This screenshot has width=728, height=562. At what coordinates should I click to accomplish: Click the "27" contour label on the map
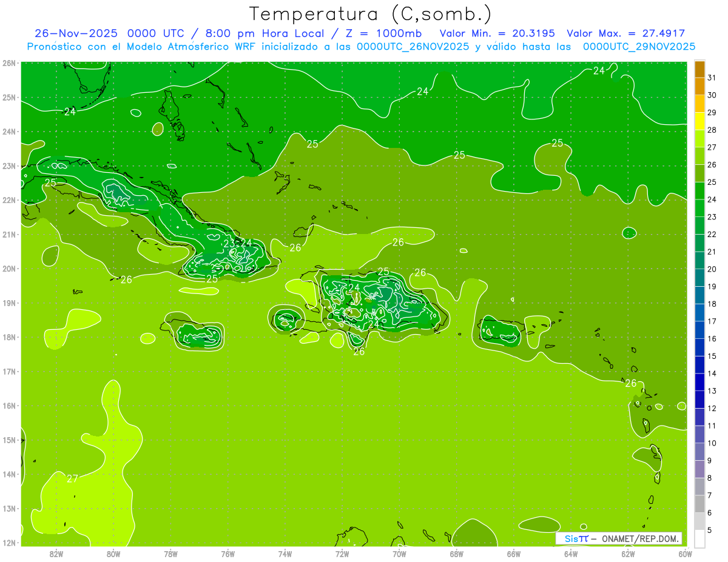pyautogui.click(x=72, y=478)
